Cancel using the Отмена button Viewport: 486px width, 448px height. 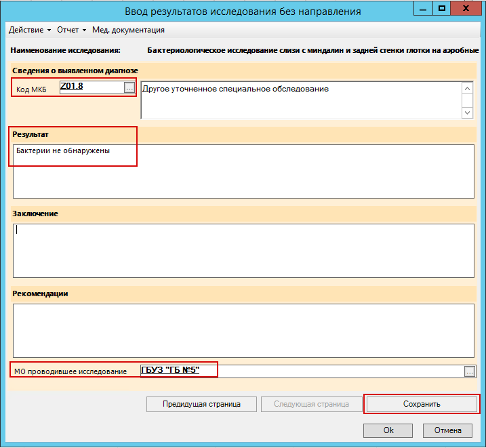447,430
